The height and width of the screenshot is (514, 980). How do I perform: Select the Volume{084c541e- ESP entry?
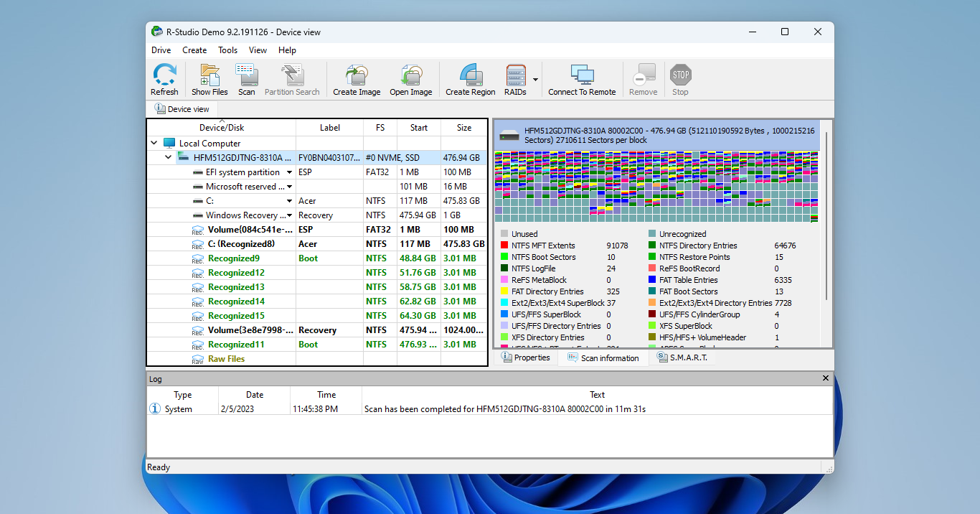pyautogui.click(x=317, y=230)
